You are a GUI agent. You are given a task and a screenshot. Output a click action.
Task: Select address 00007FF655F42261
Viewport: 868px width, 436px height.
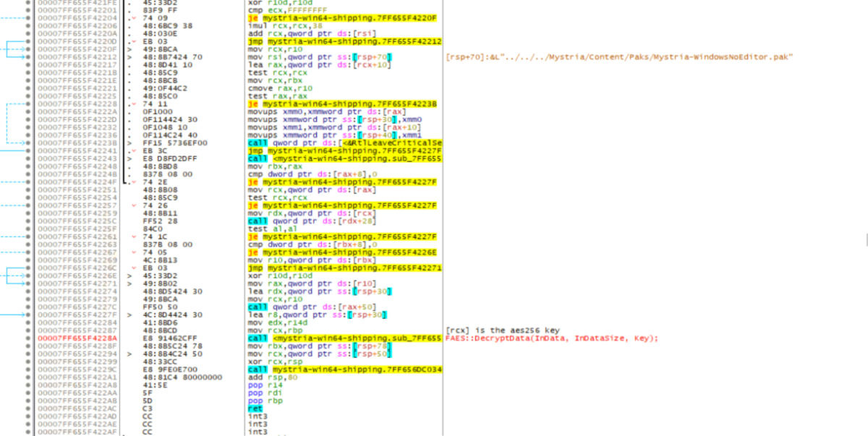77,236
